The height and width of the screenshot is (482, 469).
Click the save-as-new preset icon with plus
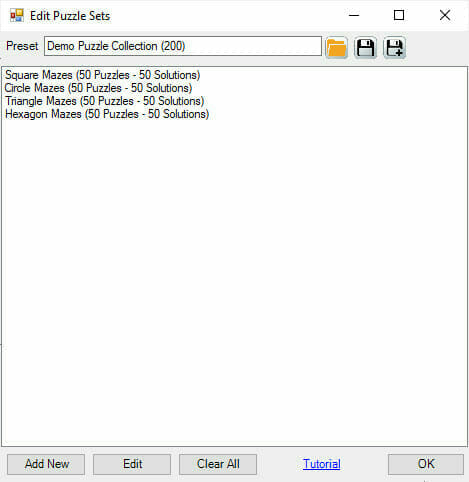pos(395,48)
